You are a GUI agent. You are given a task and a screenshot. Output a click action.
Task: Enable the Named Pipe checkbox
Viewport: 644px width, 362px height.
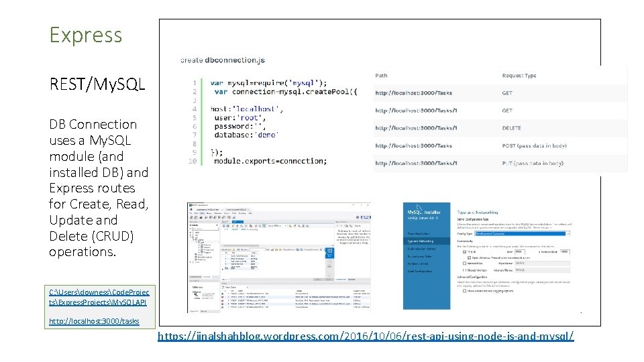(464, 263)
